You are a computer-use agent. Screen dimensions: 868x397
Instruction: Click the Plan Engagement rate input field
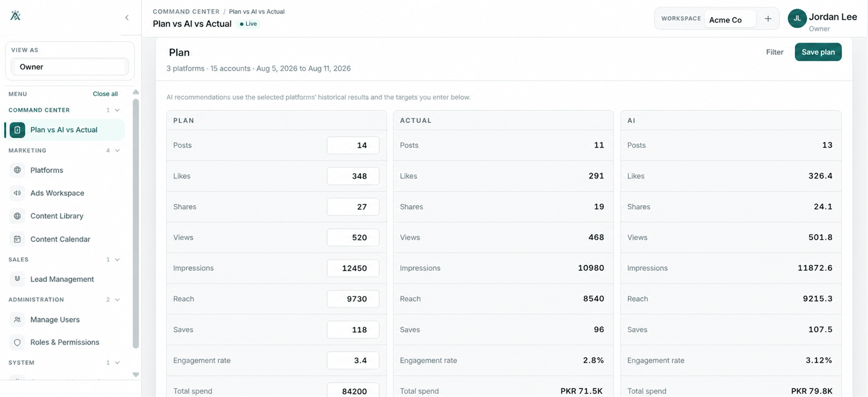pos(353,361)
